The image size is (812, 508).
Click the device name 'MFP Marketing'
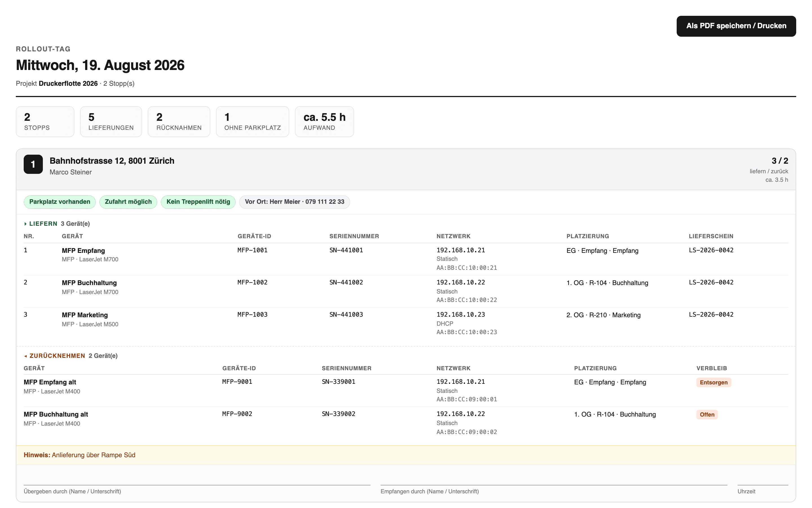pos(85,315)
